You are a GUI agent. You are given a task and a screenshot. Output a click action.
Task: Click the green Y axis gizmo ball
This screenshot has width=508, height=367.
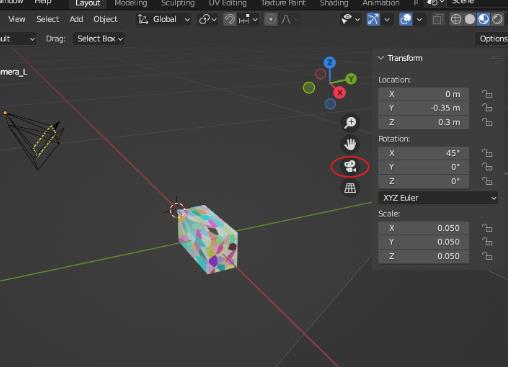(x=351, y=79)
